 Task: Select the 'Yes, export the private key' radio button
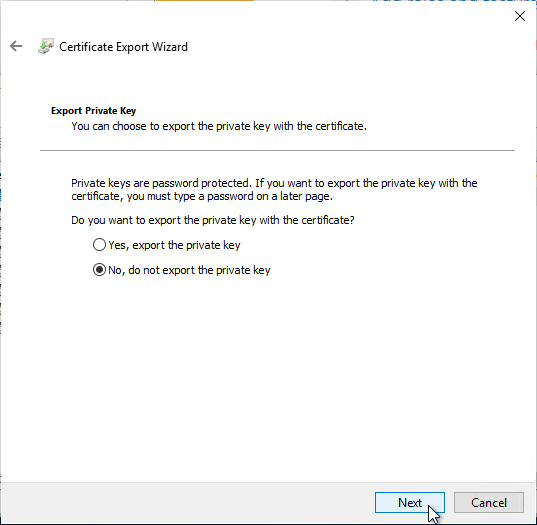pos(99,245)
